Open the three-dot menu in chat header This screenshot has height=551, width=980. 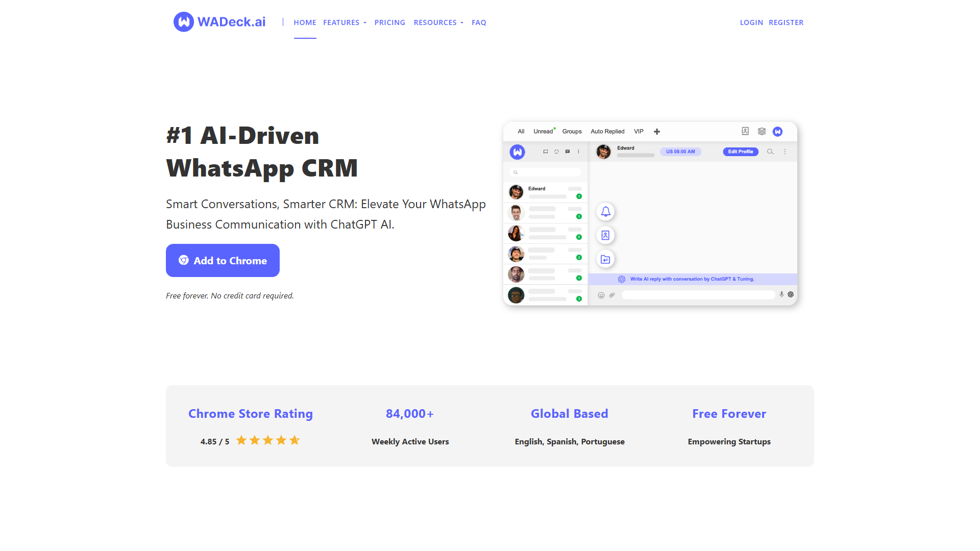(785, 152)
